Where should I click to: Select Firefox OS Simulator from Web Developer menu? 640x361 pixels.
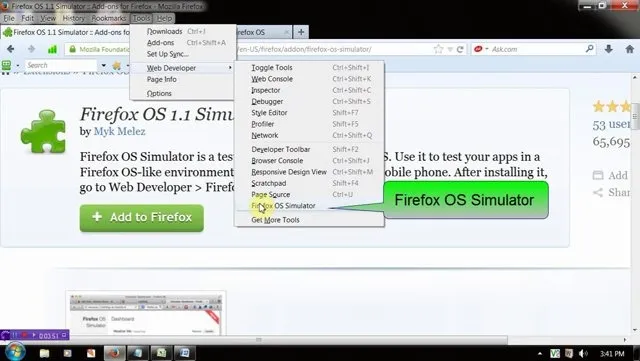click(283, 206)
